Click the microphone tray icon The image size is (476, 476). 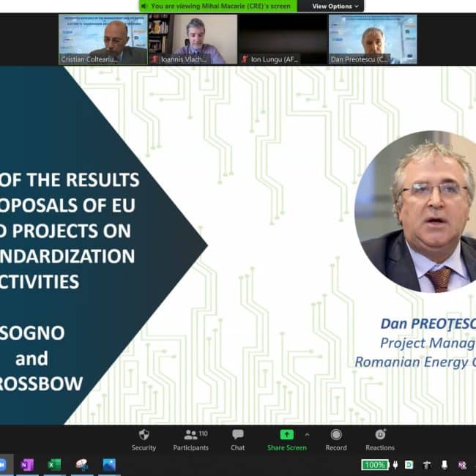[444, 465]
